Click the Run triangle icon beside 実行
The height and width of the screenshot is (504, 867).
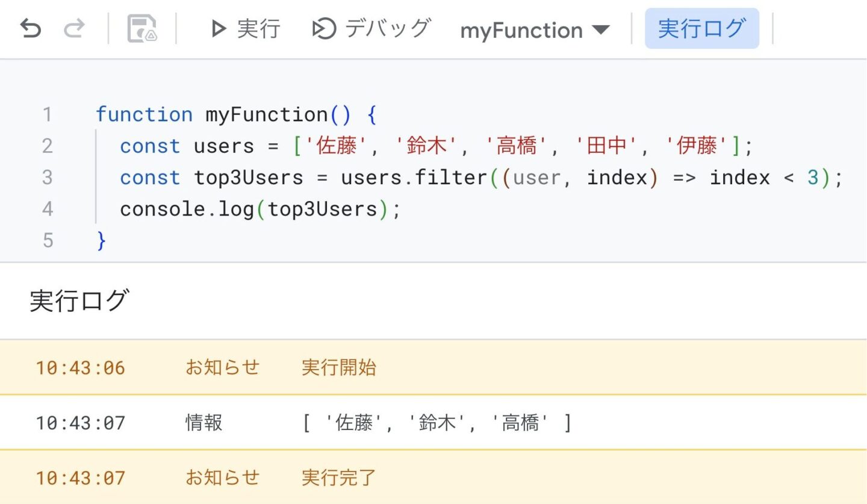pos(218,28)
